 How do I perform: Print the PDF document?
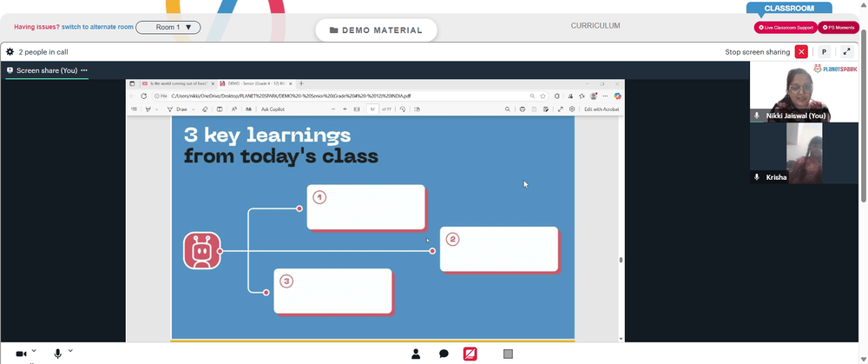522,109
